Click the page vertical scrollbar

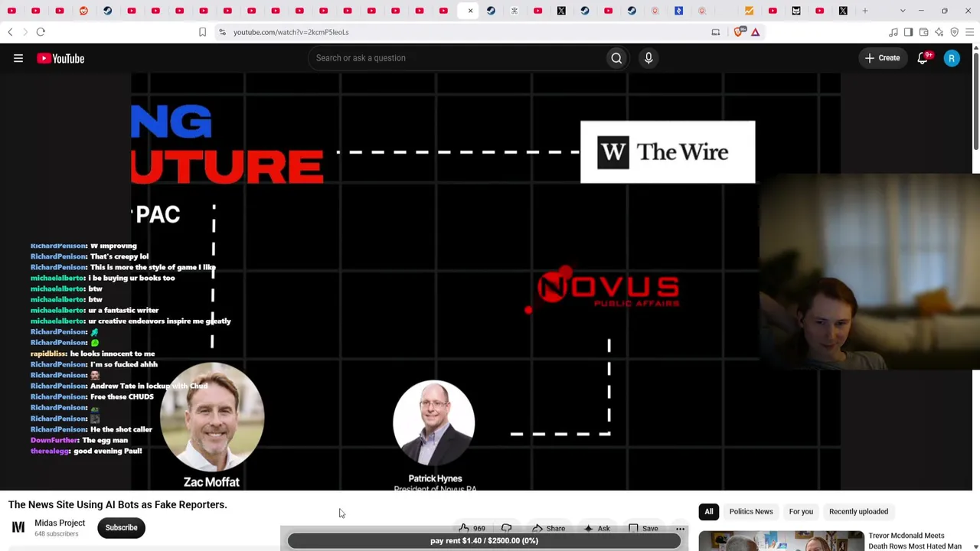point(975,99)
